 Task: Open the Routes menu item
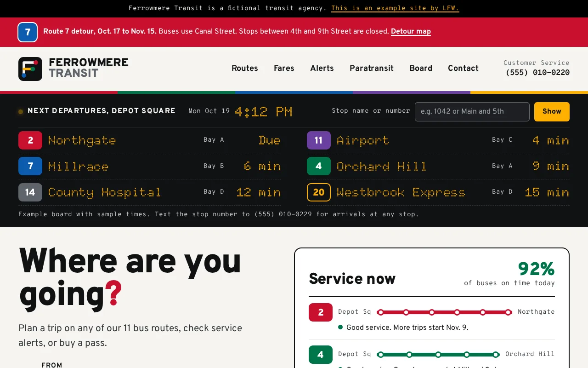(245, 68)
